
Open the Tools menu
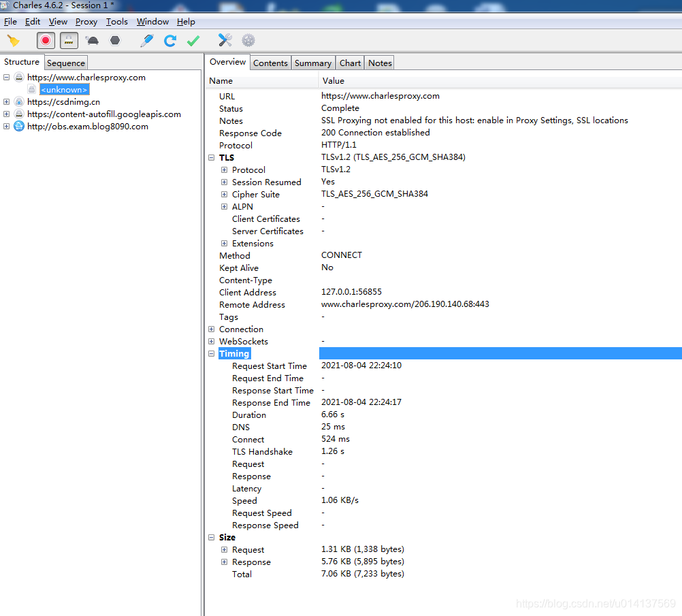(117, 22)
